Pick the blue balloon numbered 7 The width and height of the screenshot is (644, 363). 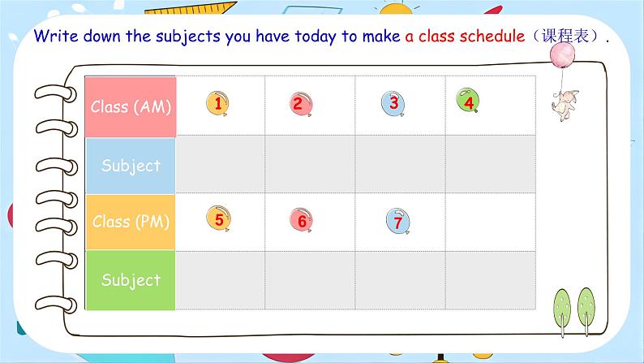coord(397,221)
